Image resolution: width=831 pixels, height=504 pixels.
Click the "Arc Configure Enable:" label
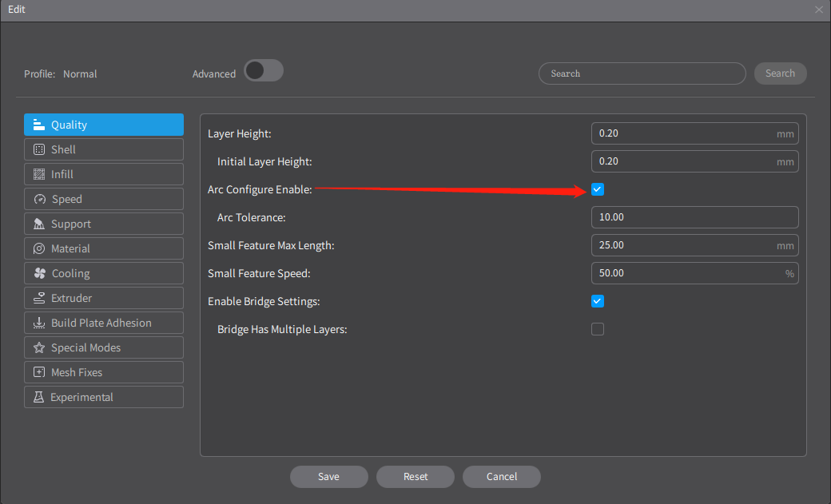click(260, 190)
